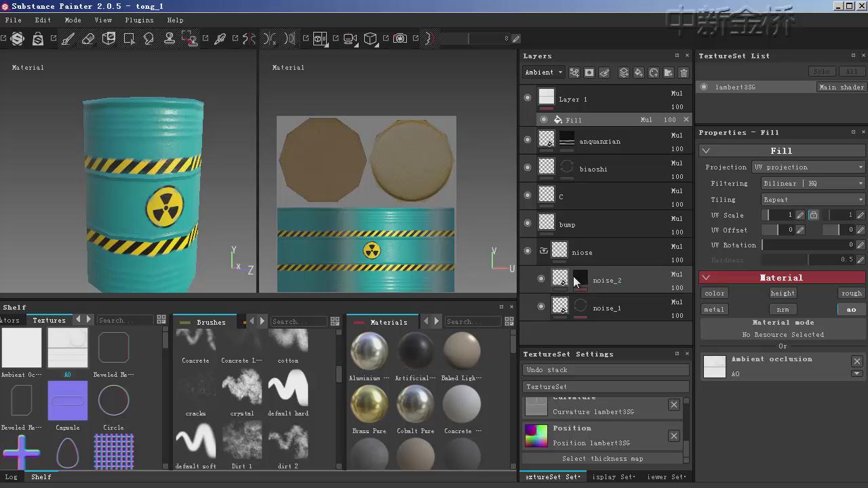Screen dimensions: 868x488
Task: Expand the Ambient occlusion AO resource options
Action: click(x=857, y=373)
